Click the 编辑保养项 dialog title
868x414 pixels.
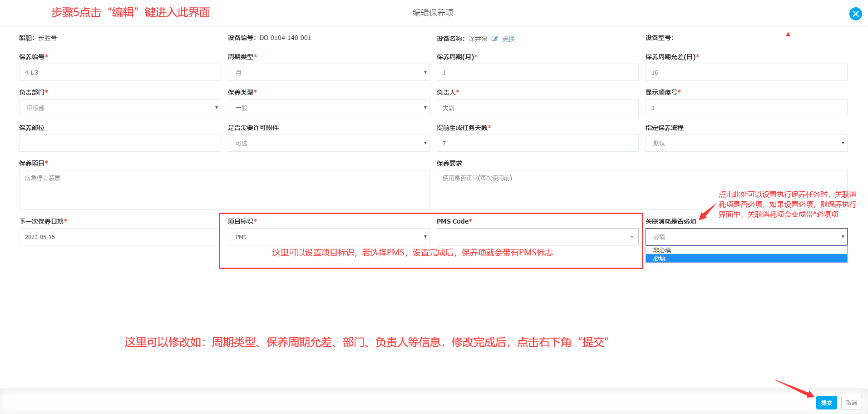click(433, 13)
